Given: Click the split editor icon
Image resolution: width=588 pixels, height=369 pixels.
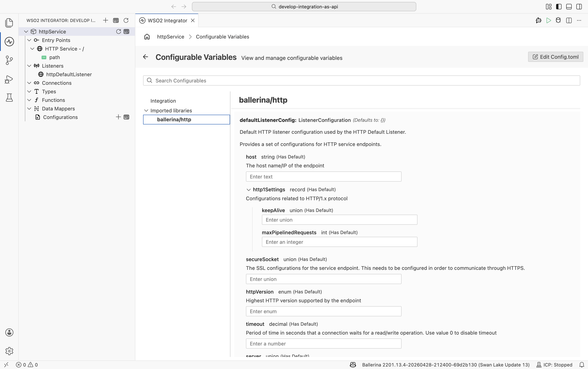Looking at the screenshot, I should click(x=569, y=20).
